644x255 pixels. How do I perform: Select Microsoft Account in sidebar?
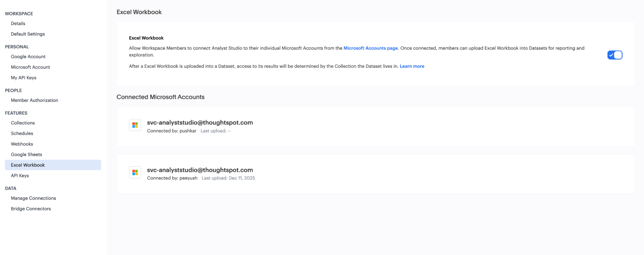coord(30,67)
